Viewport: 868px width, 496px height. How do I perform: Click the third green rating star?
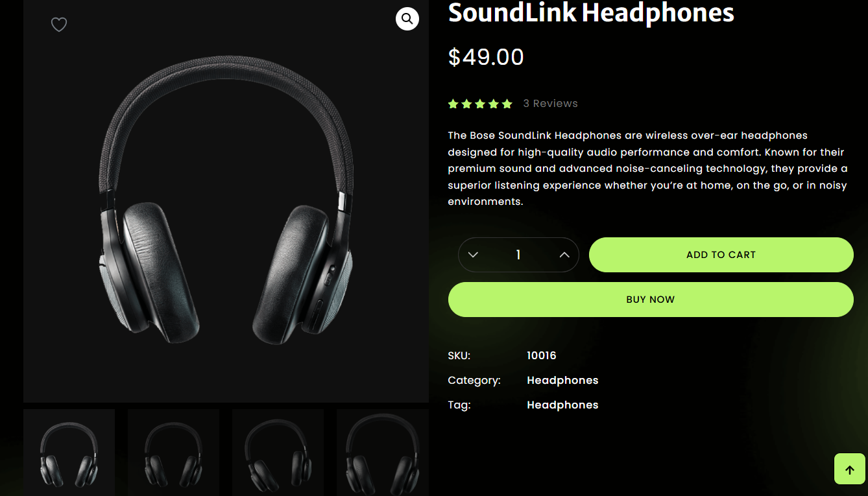pos(480,104)
